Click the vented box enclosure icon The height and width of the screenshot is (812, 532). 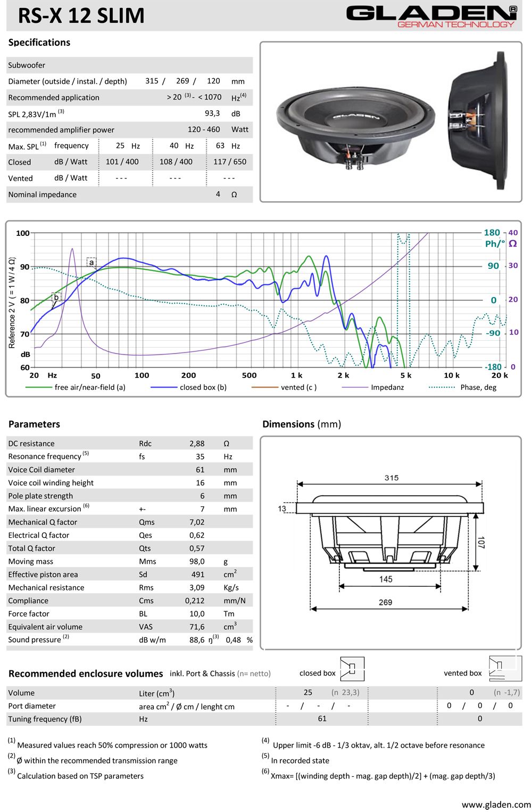pyautogui.click(x=505, y=668)
